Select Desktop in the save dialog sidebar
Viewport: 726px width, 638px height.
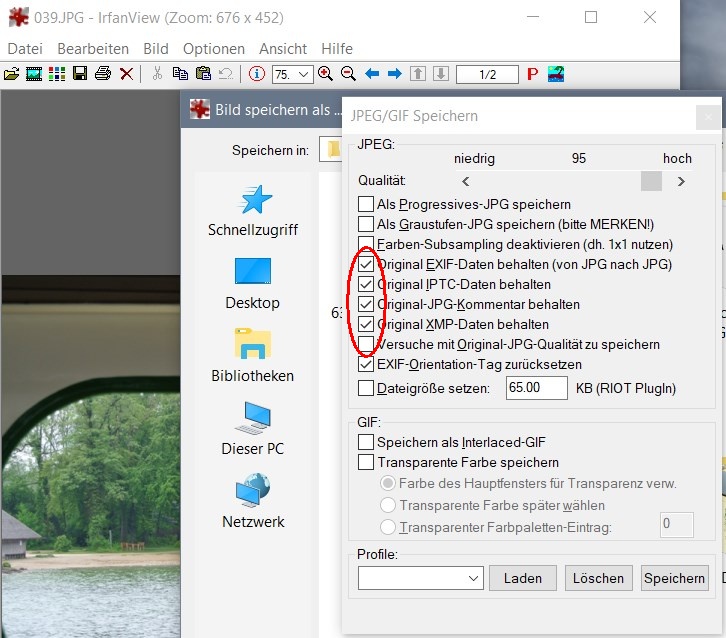pyautogui.click(x=253, y=283)
